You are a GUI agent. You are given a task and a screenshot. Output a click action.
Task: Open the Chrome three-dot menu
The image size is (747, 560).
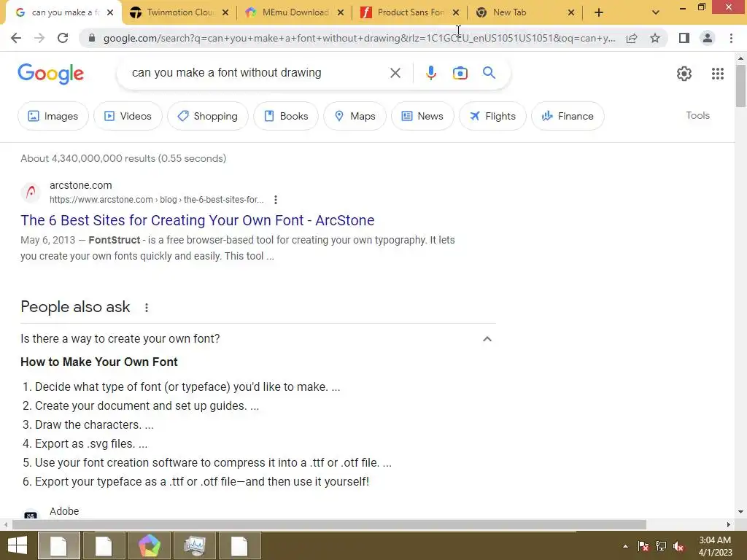(731, 38)
